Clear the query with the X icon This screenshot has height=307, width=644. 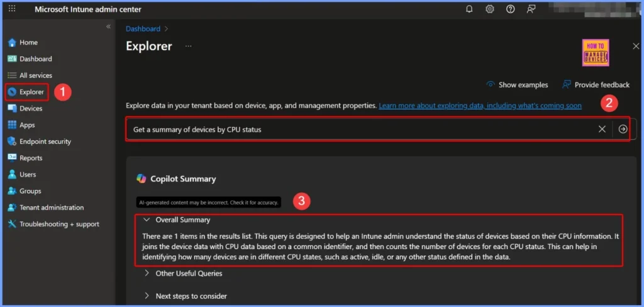[x=602, y=129]
